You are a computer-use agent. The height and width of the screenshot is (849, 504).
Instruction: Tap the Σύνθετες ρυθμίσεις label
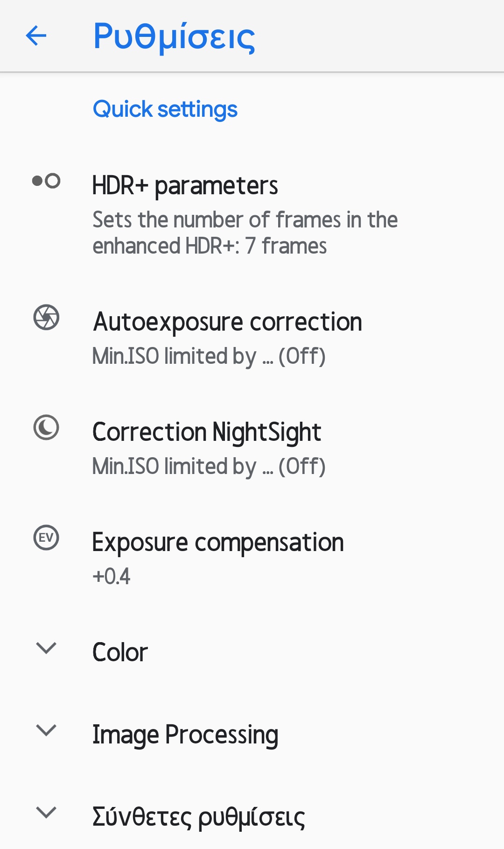pyautogui.click(x=198, y=817)
